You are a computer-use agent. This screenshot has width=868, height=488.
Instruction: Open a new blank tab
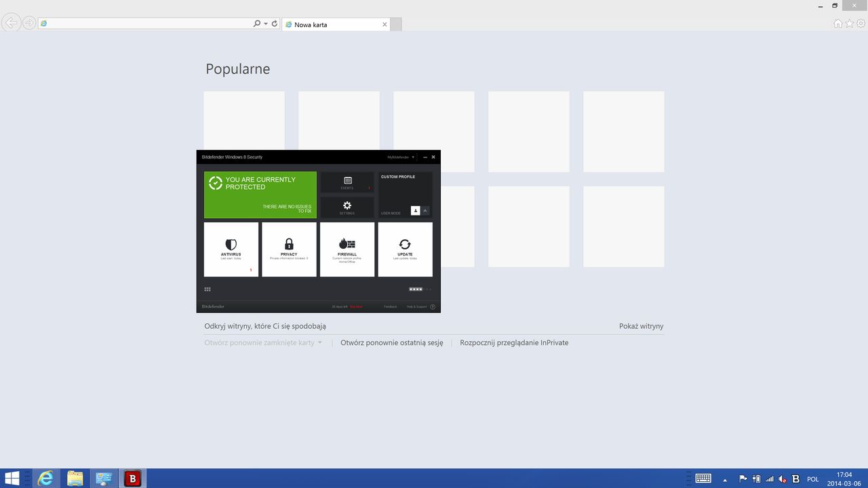coord(396,24)
